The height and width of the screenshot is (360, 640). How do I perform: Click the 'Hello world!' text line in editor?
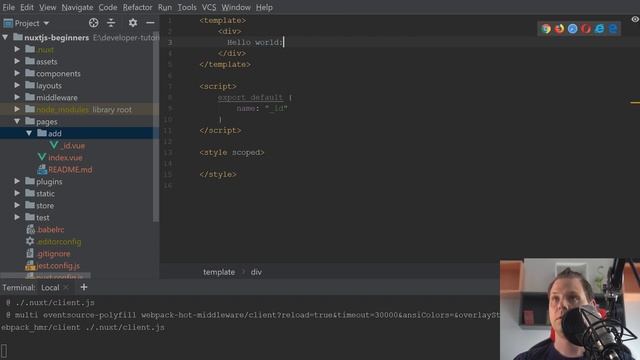pyautogui.click(x=255, y=42)
